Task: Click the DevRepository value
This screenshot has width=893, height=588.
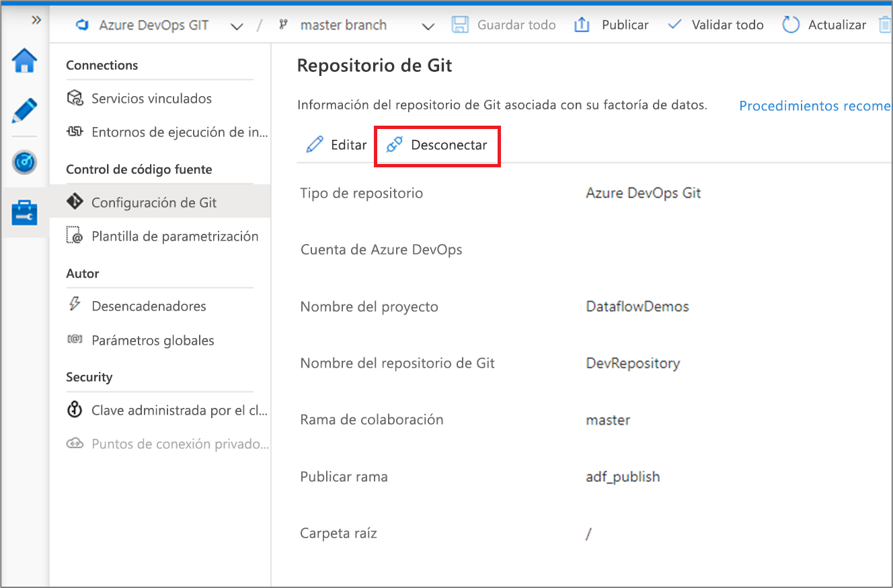Action: [x=633, y=364]
